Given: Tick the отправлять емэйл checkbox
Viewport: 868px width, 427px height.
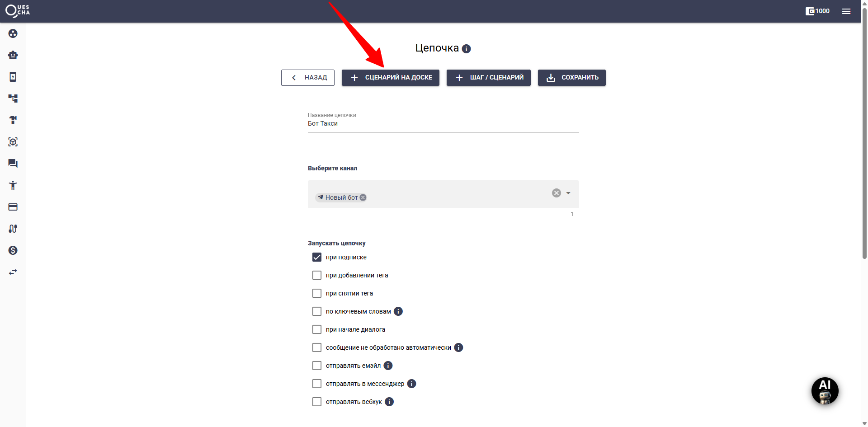Looking at the screenshot, I should pyautogui.click(x=317, y=366).
